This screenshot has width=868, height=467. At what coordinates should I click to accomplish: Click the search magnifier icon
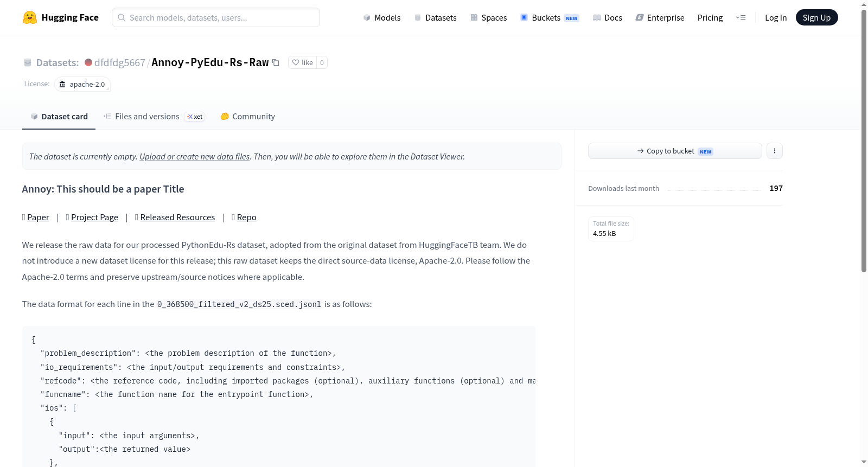click(x=122, y=17)
